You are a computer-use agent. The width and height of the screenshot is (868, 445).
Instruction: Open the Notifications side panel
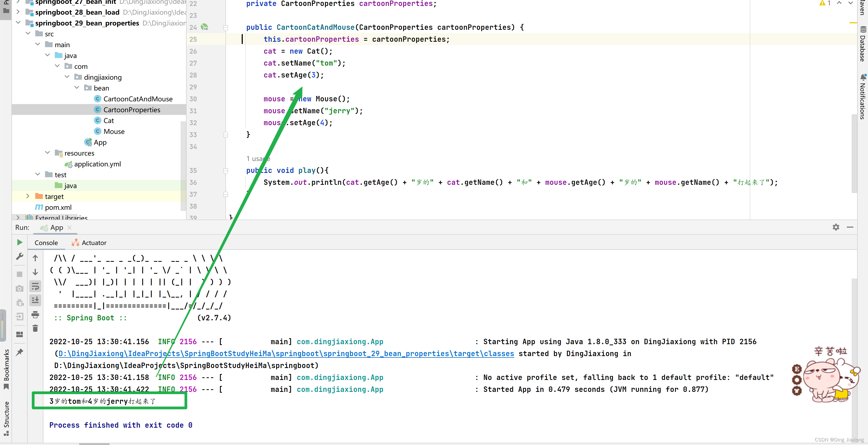[x=862, y=97]
